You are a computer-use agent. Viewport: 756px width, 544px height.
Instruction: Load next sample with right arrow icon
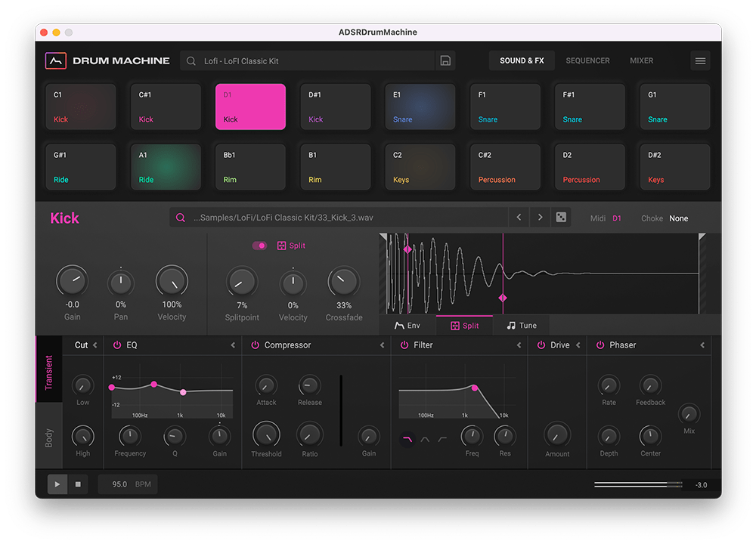[538, 217]
